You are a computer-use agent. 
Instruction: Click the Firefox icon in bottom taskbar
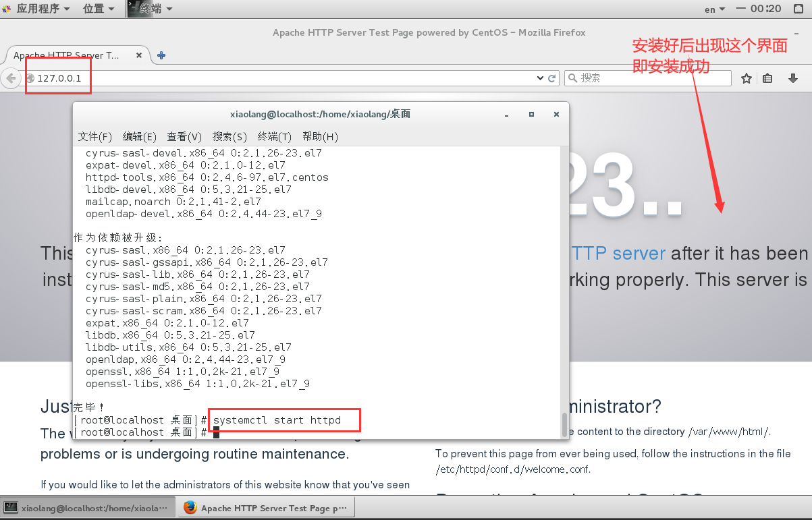coord(190,508)
